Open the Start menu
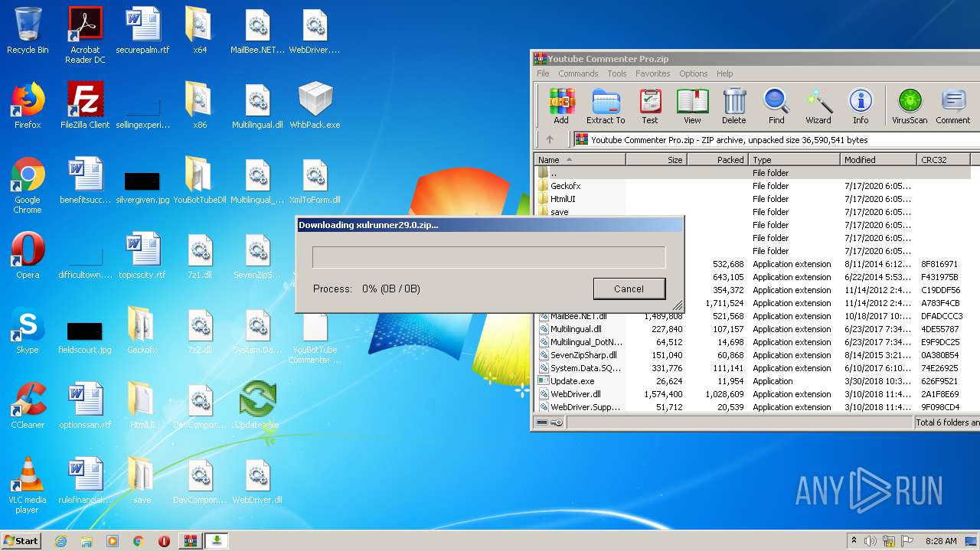The image size is (980, 551). 21,541
